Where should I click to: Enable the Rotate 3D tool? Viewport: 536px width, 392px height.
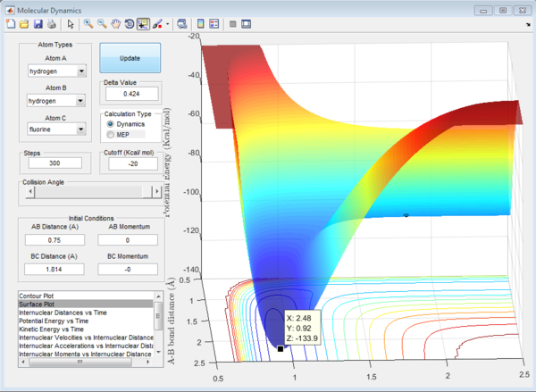128,24
